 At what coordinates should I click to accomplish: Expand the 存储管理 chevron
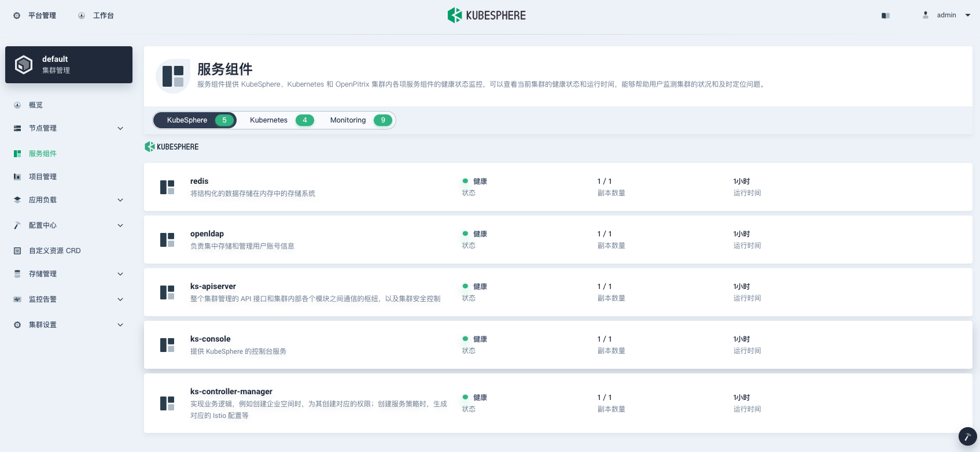point(120,274)
